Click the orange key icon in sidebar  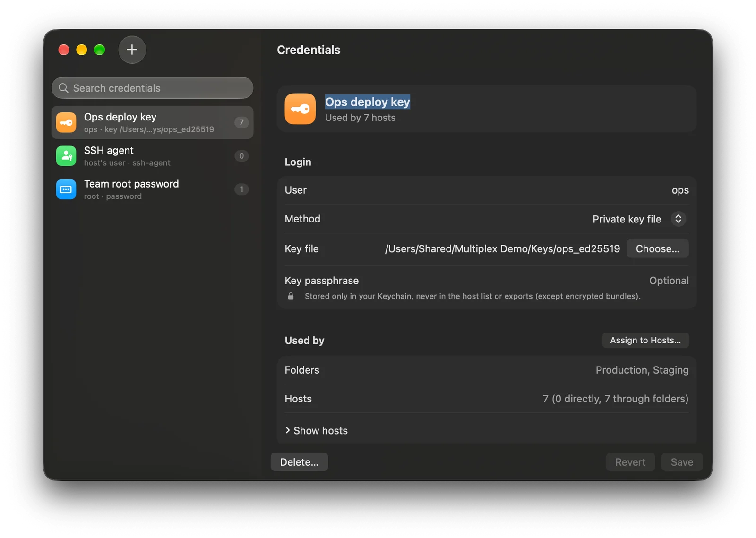pyautogui.click(x=66, y=122)
